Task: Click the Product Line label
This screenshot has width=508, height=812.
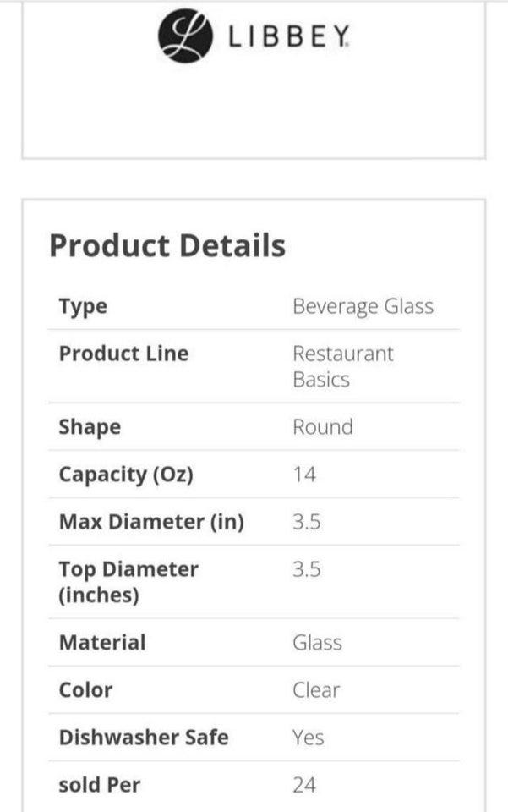Action: 123,354
